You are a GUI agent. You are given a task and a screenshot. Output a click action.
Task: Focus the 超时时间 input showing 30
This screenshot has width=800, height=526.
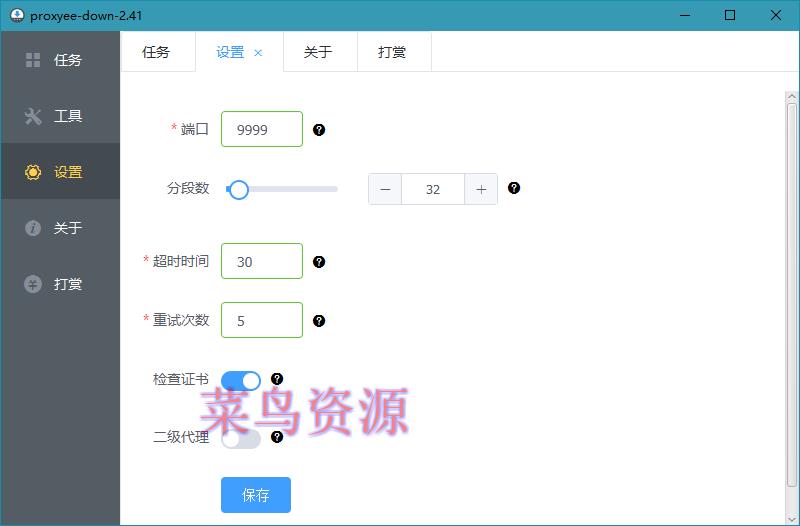click(262, 261)
